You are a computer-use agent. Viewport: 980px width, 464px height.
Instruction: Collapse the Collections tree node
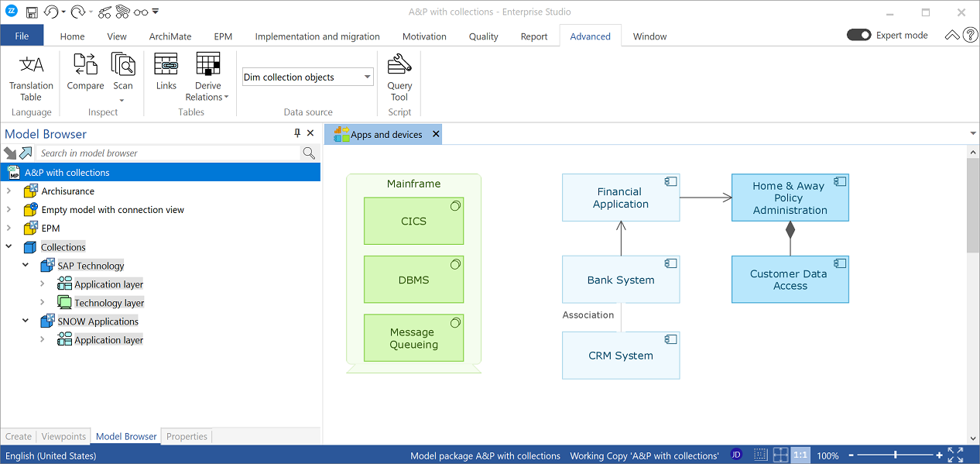[9, 247]
